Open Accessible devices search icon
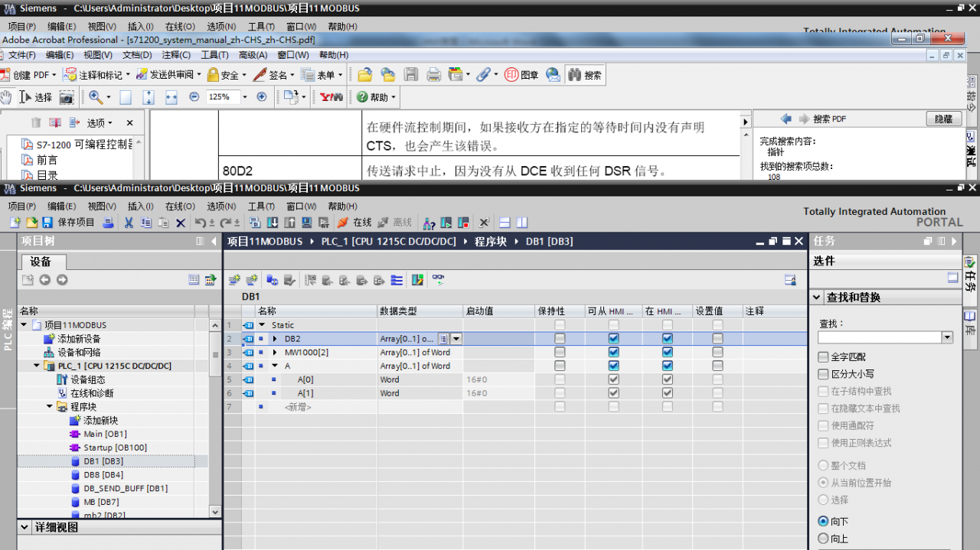Screen dimensions: 980x550 click(x=427, y=222)
